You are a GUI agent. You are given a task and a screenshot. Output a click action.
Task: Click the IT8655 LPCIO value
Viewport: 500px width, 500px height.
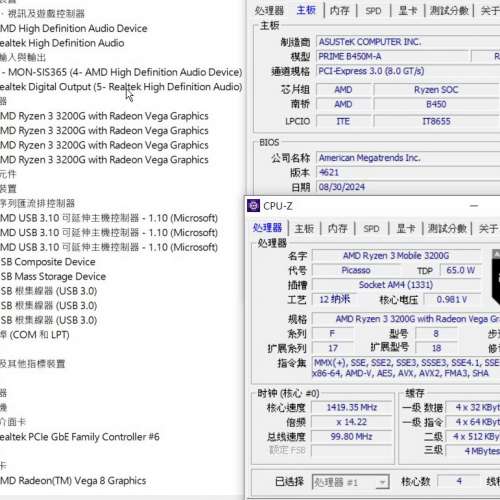pos(436,121)
